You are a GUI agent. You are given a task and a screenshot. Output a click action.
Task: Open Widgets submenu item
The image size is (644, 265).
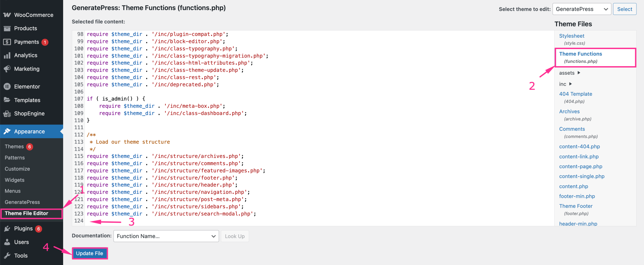click(x=15, y=180)
